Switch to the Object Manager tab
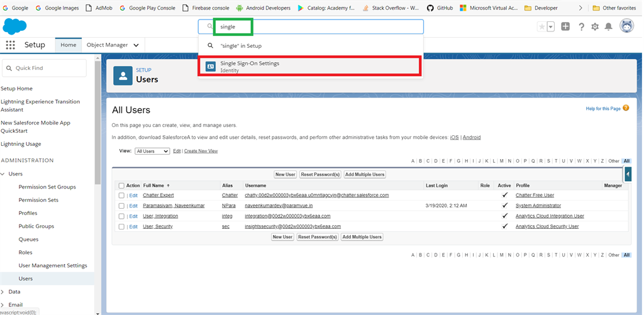This screenshot has width=644, height=315. click(107, 45)
